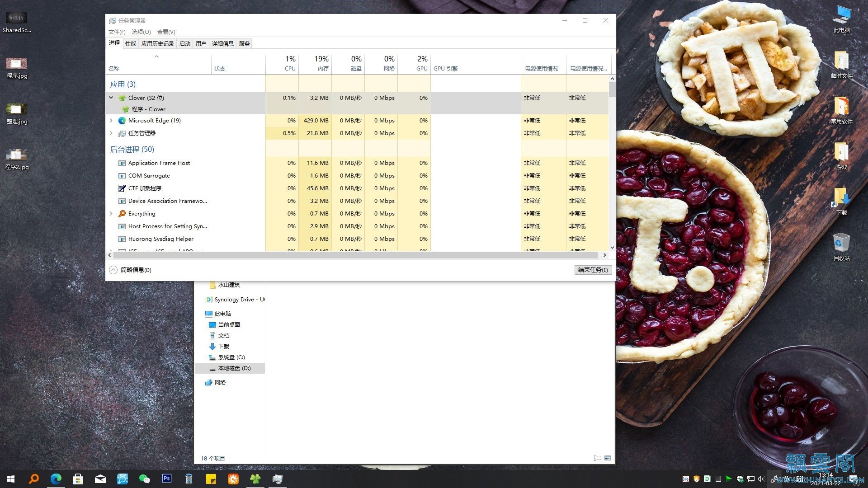The image size is (868, 488).
Task: Switch to the 用户 tab
Action: (x=201, y=44)
